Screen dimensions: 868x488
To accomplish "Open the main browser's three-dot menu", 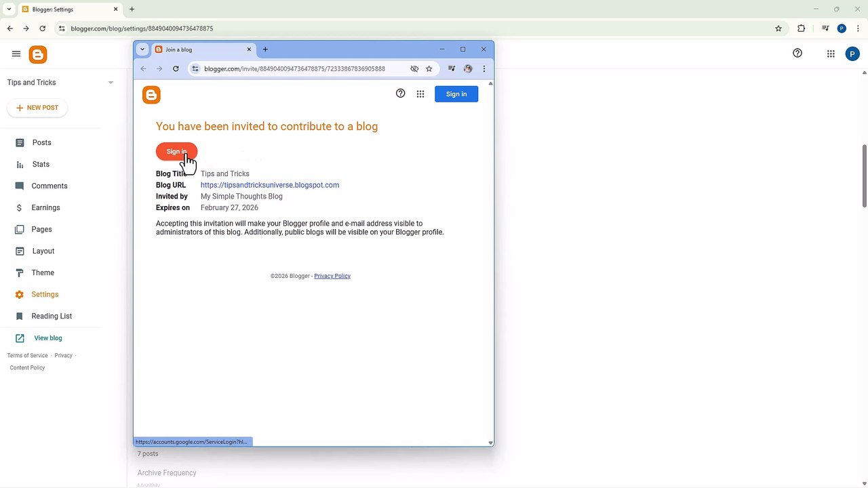I will pyautogui.click(x=858, y=28).
